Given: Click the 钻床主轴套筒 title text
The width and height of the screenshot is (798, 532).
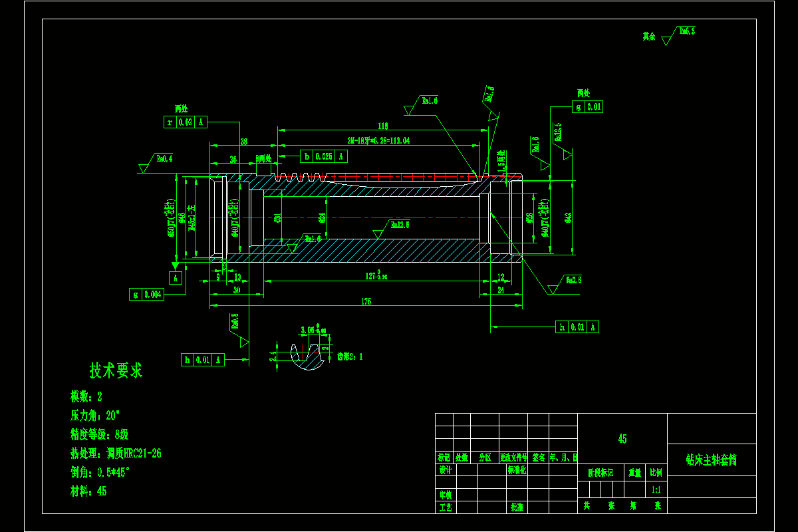Looking at the screenshot, I should pyautogui.click(x=711, y=460).
